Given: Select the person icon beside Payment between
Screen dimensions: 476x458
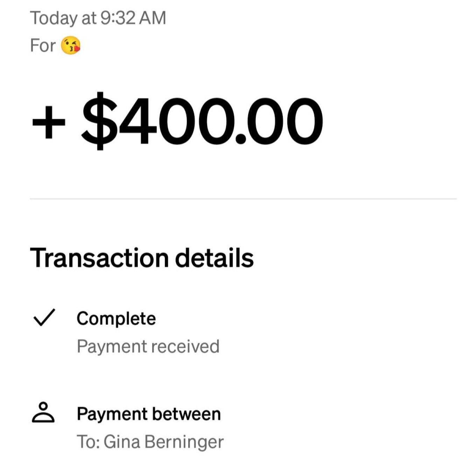Looking at the screenshot, I should coord(43,413).
